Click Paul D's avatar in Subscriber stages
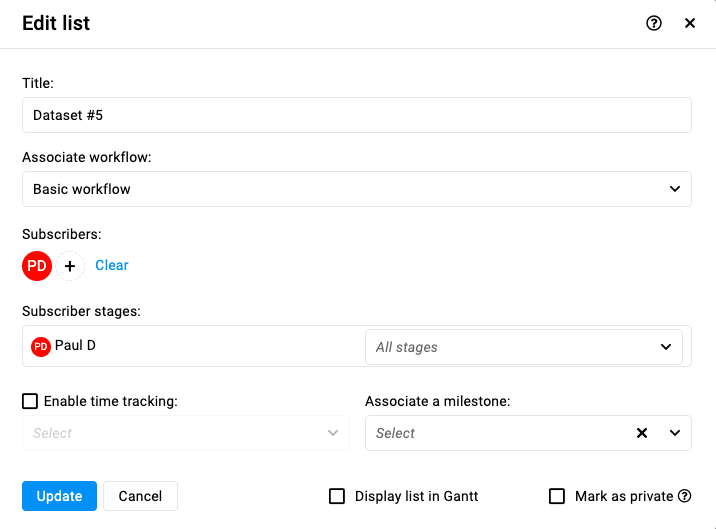The width and height of the screenshot is (716, 529). (x=41, y=346)
